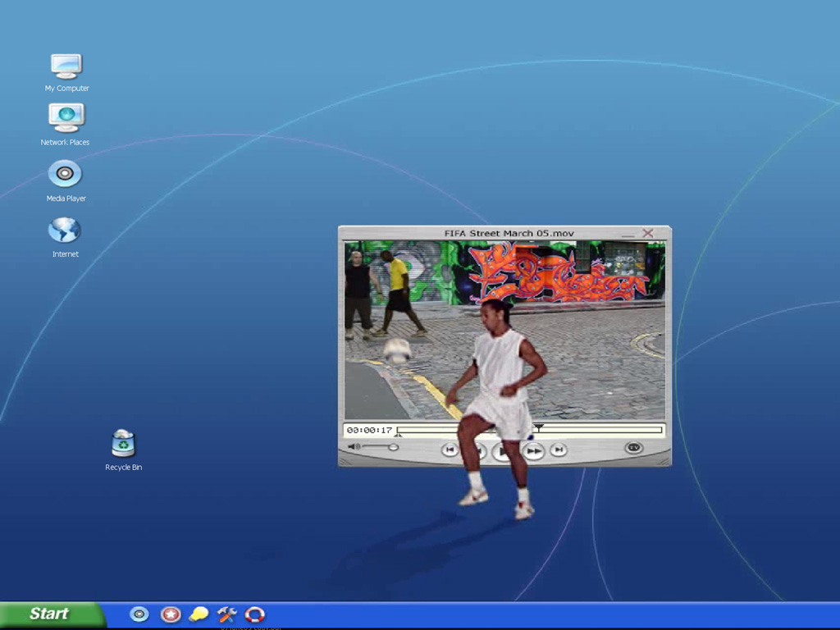Click the volume slider knob

(x=394, y=447)
